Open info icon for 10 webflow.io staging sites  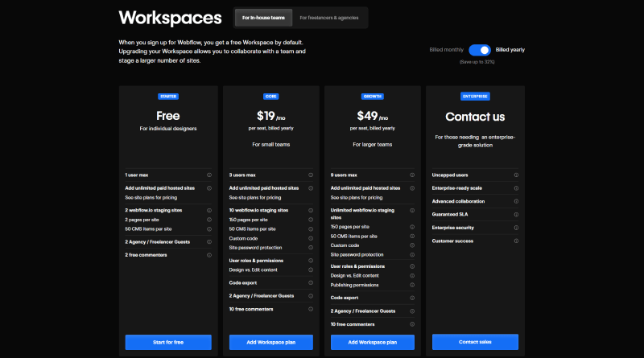click(x=311, y=210)
